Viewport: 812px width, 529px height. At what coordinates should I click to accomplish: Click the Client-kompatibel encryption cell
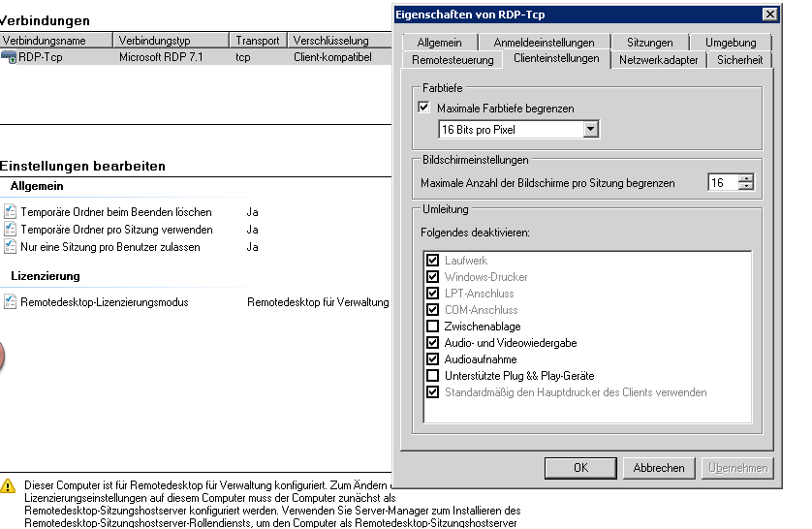[332, 57]
